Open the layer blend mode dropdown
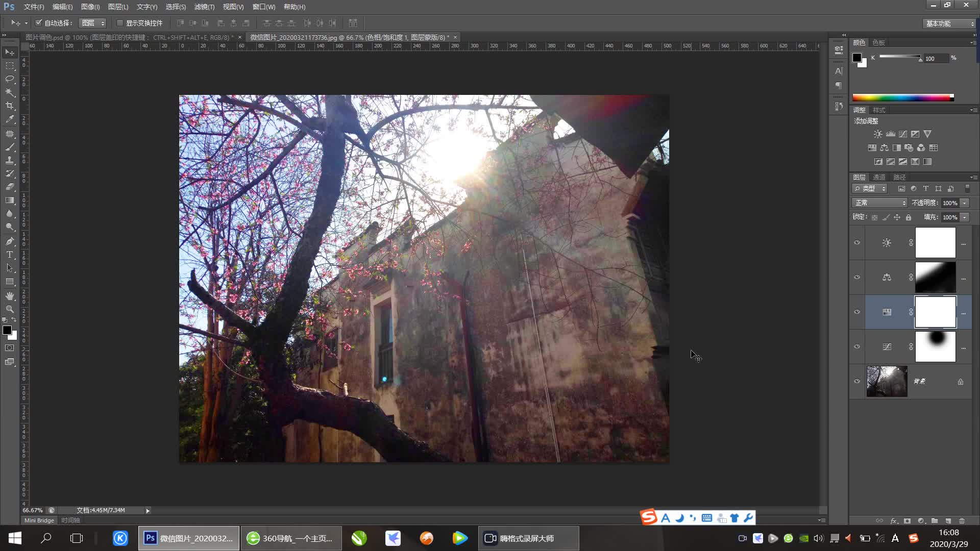 click(x=879, y=203)
